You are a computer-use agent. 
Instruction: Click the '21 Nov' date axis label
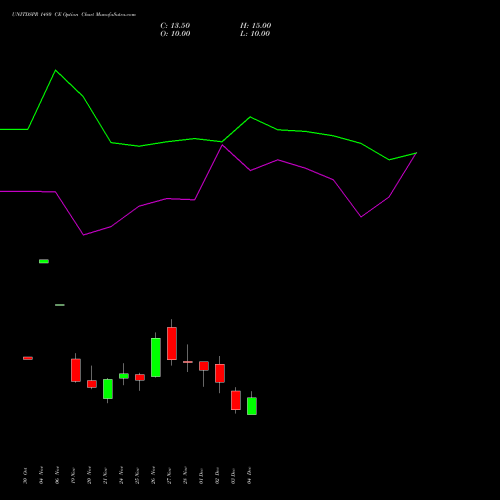point(105,476)
